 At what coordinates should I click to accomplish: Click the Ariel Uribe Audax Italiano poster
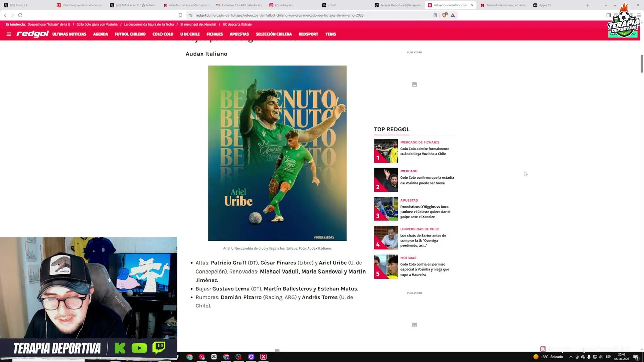[277, 153]
